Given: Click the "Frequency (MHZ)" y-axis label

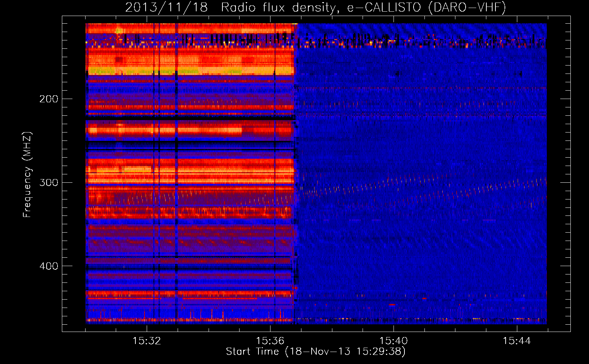Looking at the screenshot, I should point(27,175).
